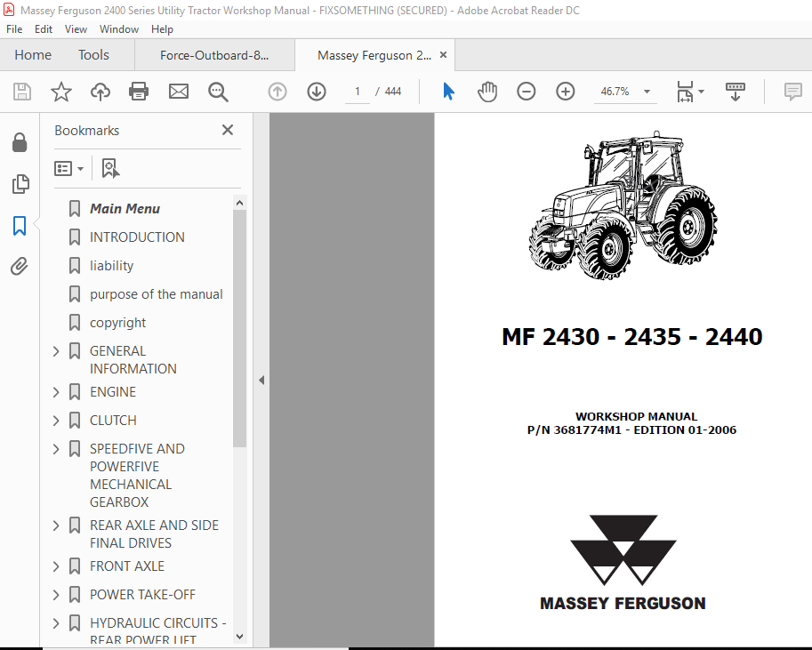This screenshot has width=812, height=650.
Task: Send file by email envelope icon
Action: tap(179, 92)
